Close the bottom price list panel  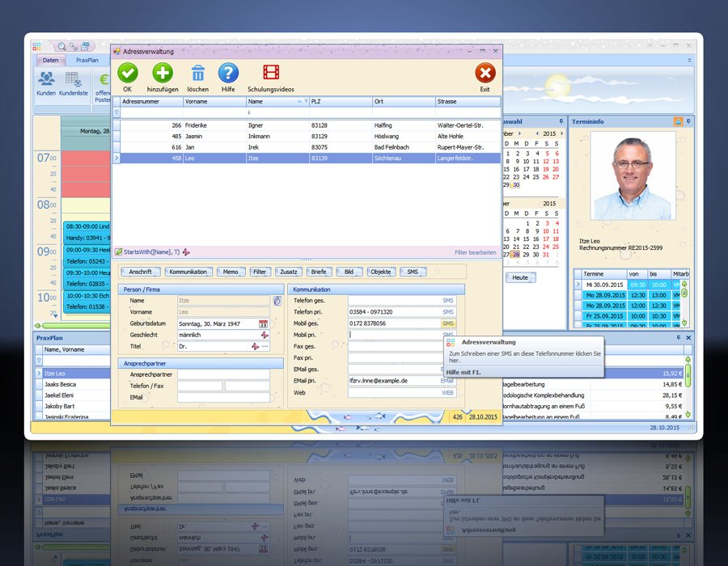tap(688, 338)
